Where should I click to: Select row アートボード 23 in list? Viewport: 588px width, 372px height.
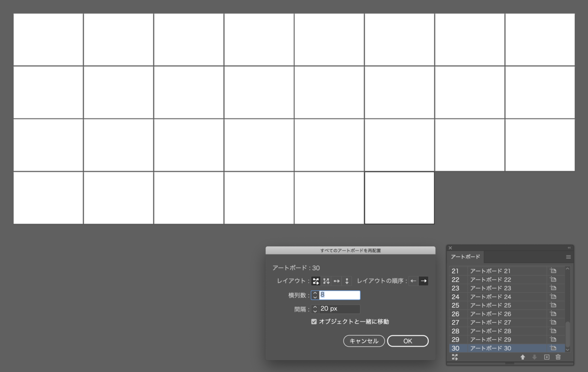click(507, 288)
